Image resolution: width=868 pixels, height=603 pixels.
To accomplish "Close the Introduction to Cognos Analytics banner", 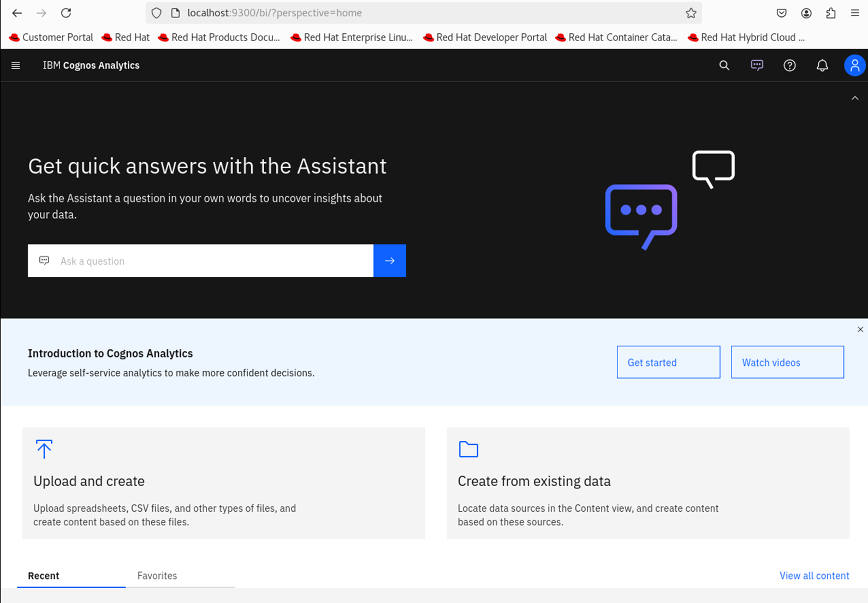I will [860, 329].
